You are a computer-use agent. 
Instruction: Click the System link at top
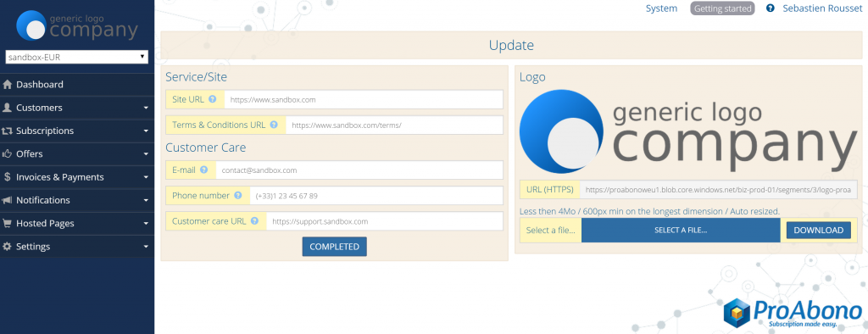[x=661, y=8]
